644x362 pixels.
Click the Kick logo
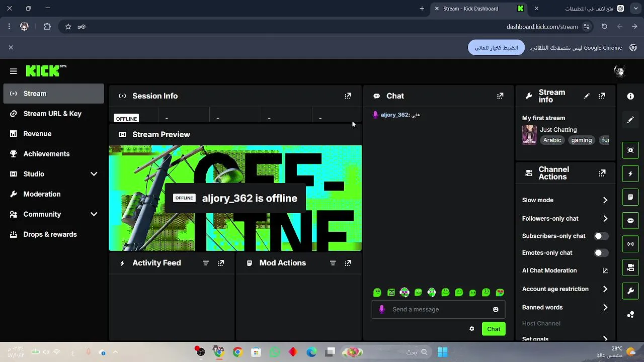[46, 71]
